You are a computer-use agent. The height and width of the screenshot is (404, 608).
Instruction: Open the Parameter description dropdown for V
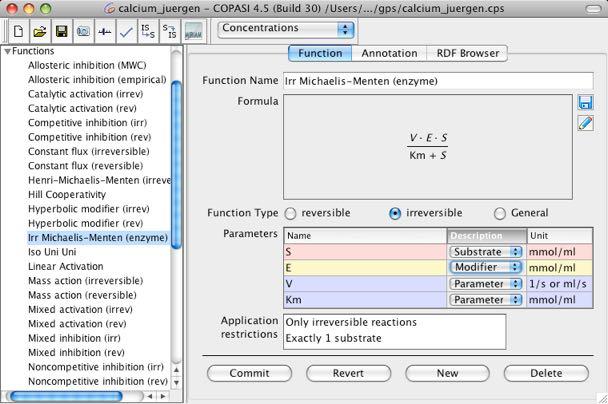486,284
